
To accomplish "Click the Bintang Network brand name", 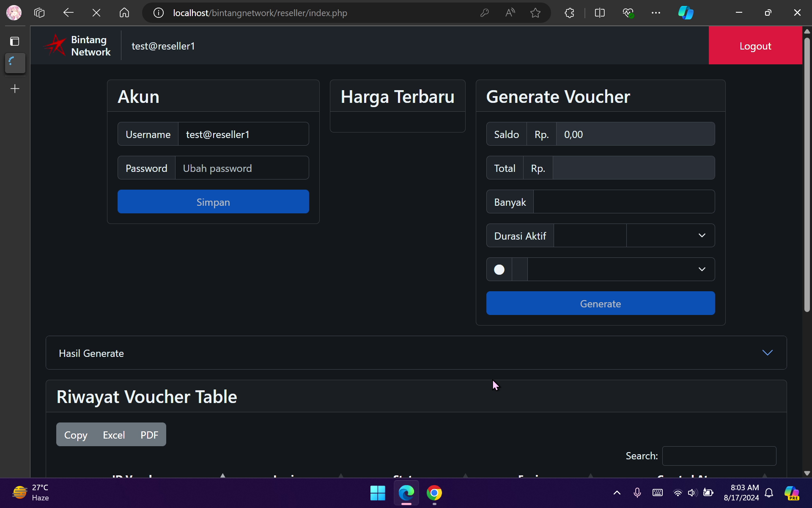I will (91, 45).
